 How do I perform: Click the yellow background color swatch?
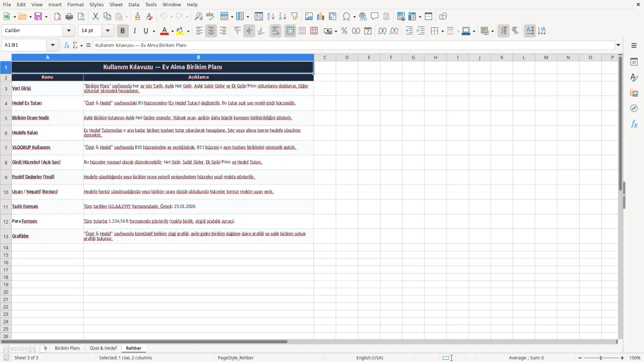180,31
